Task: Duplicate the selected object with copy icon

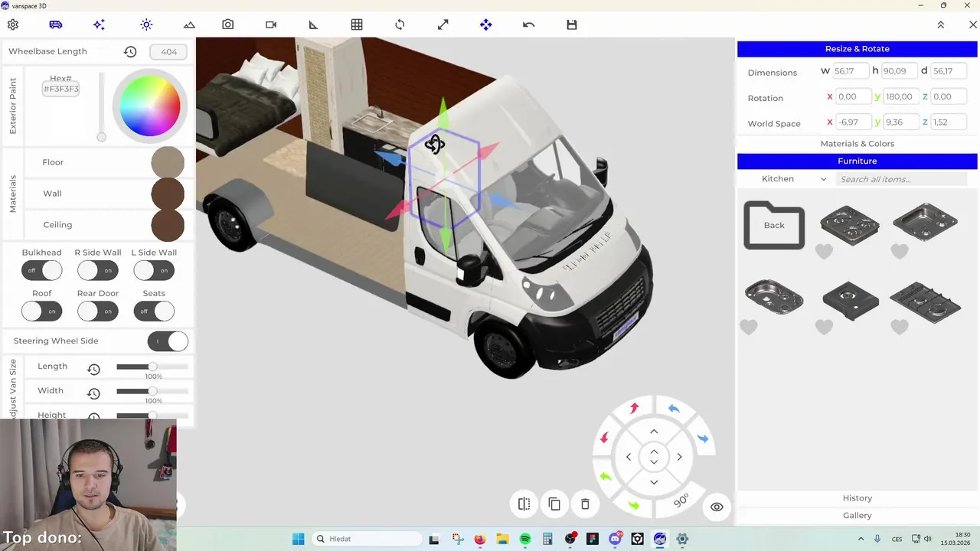Action: pos(554,504)
